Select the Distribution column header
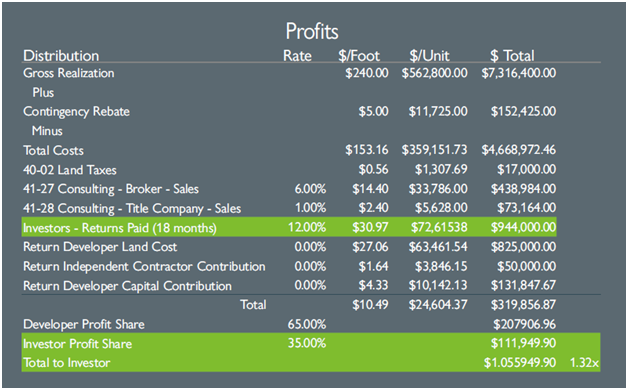Screen dimensions: 628x390 [61, 56]
